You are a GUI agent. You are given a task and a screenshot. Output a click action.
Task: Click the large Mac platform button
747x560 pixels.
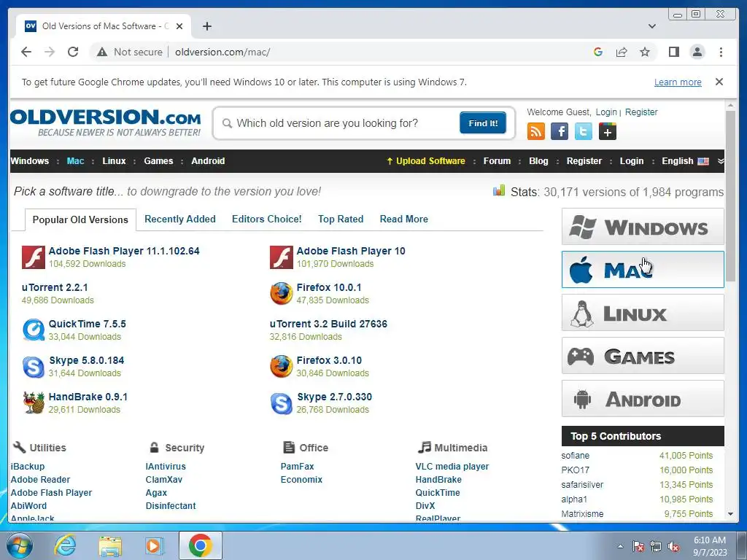643,270
